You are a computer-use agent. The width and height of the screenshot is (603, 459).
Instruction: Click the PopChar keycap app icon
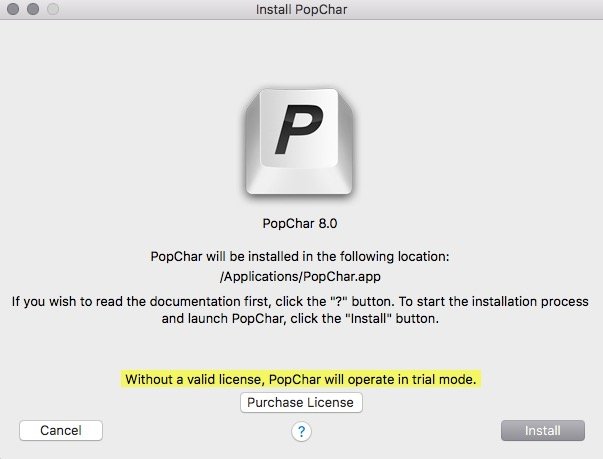tap(299, 142)
